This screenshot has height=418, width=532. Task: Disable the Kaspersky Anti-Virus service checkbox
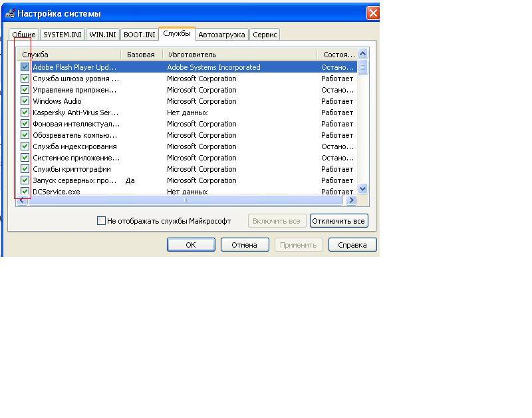[x=25, y=112]
